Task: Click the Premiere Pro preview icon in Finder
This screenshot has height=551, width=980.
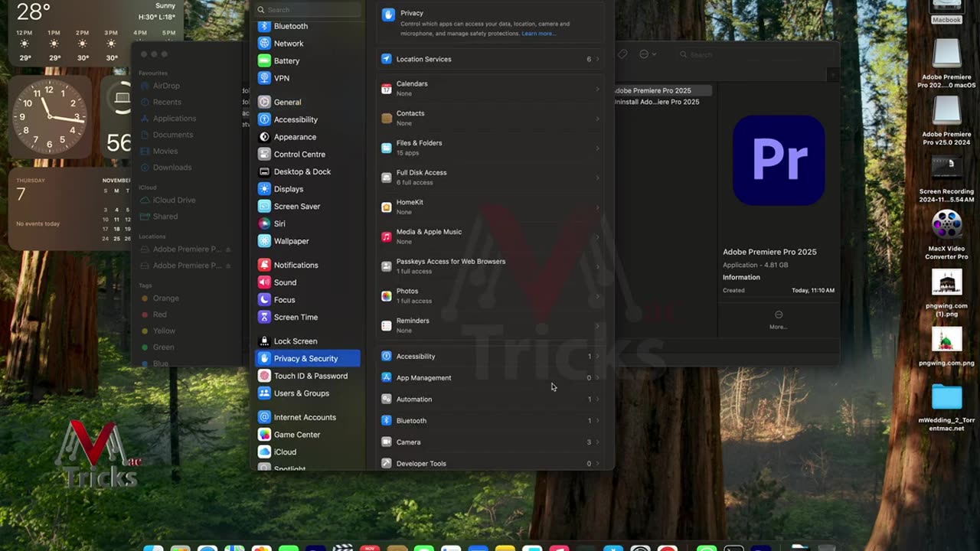Action: click(779, 161)
